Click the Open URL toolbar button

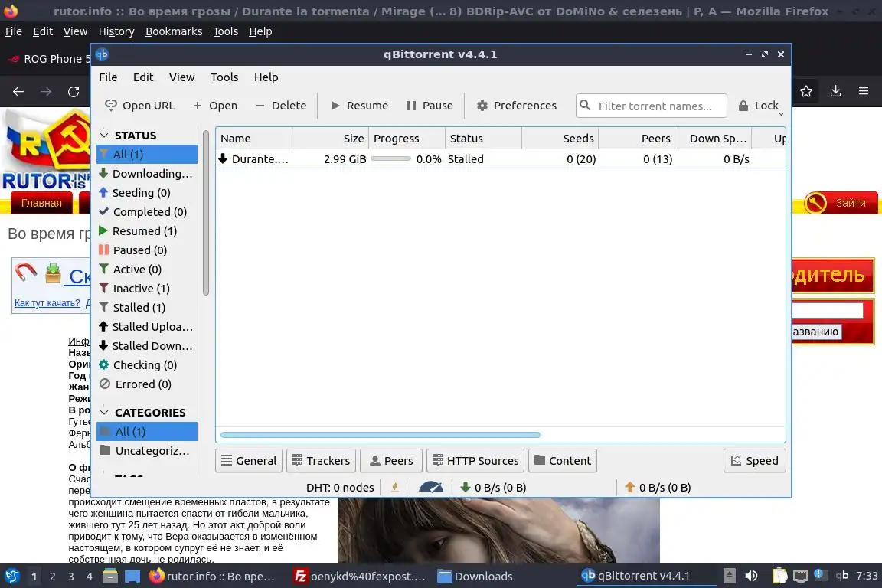pyautogui.click(x=139, y=106)
